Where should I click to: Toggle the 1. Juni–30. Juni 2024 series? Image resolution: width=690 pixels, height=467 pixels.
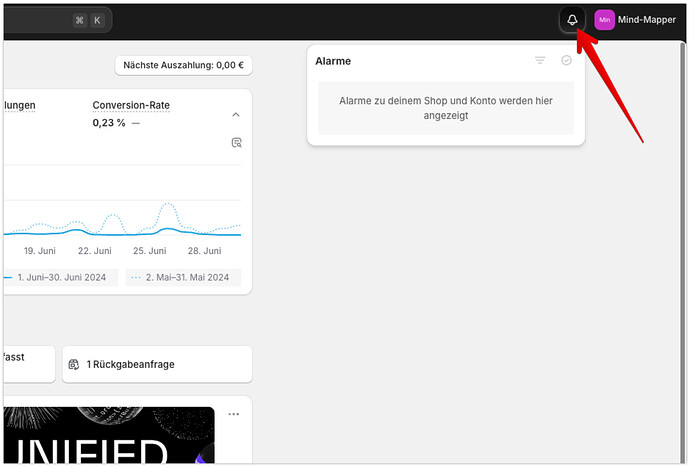[60, 277]
